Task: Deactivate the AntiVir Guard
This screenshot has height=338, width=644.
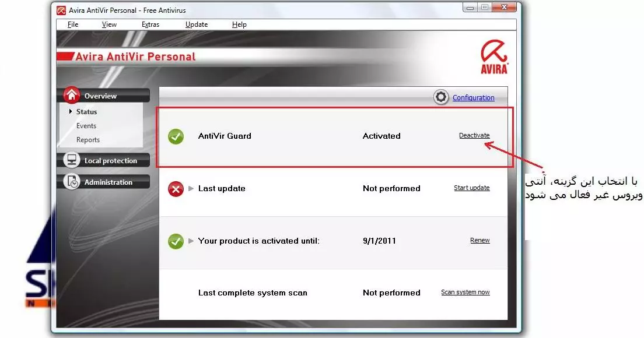Action: pyautogui.click(x=474, y=136)
